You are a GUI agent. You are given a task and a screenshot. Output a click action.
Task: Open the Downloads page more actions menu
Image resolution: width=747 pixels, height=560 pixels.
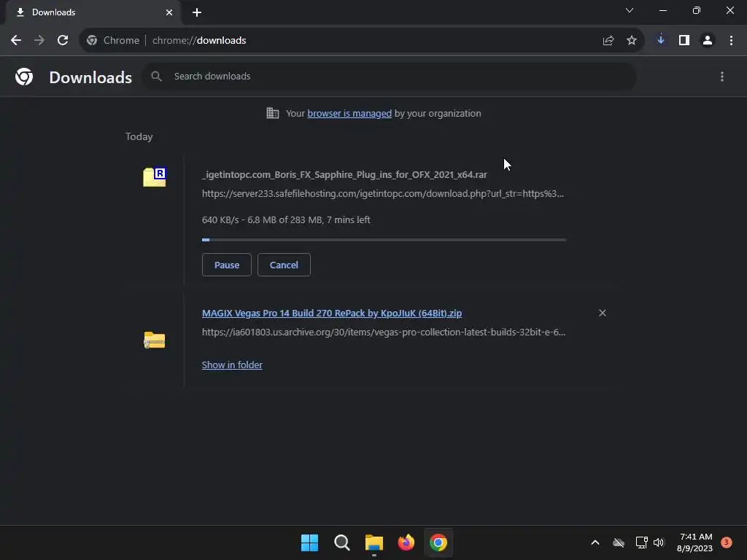coord(722,77)
